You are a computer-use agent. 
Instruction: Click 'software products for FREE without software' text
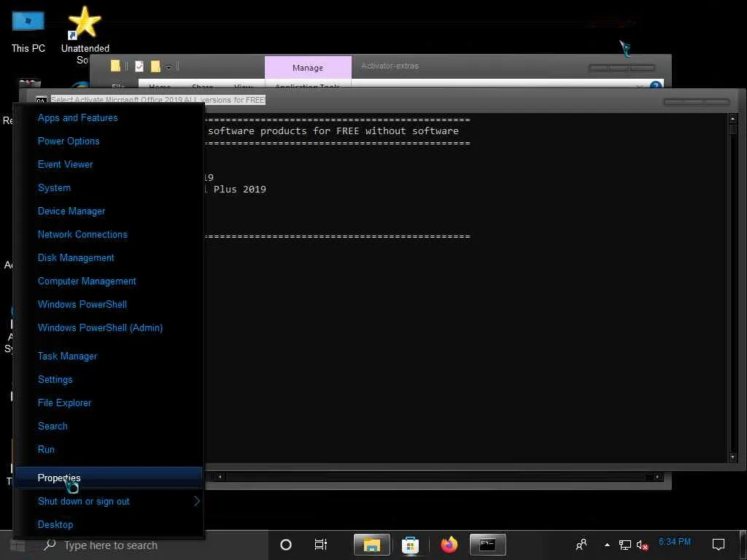coord(333,131)
